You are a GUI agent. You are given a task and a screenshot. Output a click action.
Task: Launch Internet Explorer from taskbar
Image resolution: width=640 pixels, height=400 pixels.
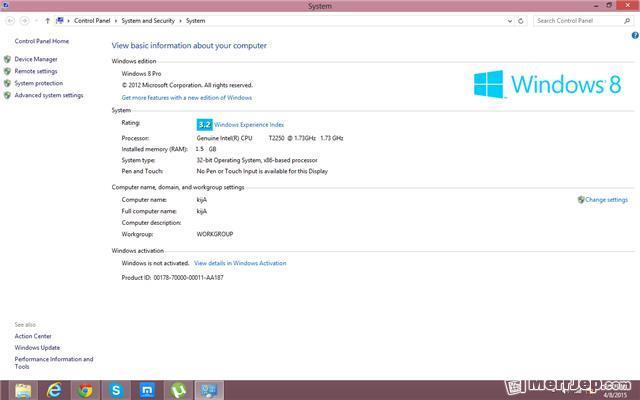point(54,391)
